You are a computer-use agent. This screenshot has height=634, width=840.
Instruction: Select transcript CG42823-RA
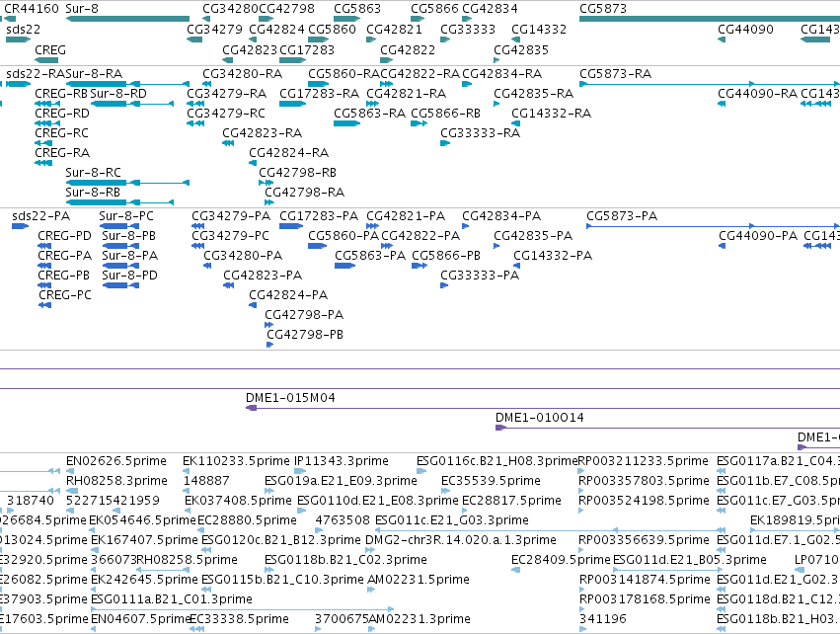coord(262,133)
